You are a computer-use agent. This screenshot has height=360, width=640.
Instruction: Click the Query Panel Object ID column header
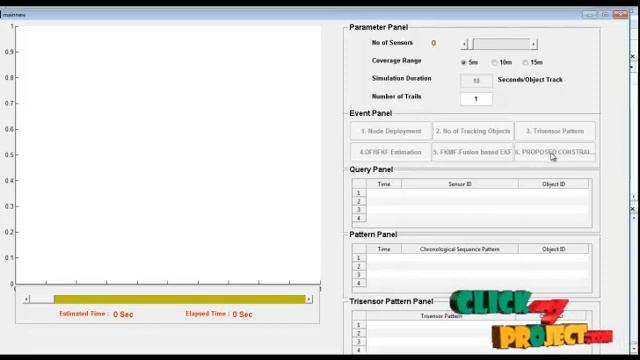[553, 184]
